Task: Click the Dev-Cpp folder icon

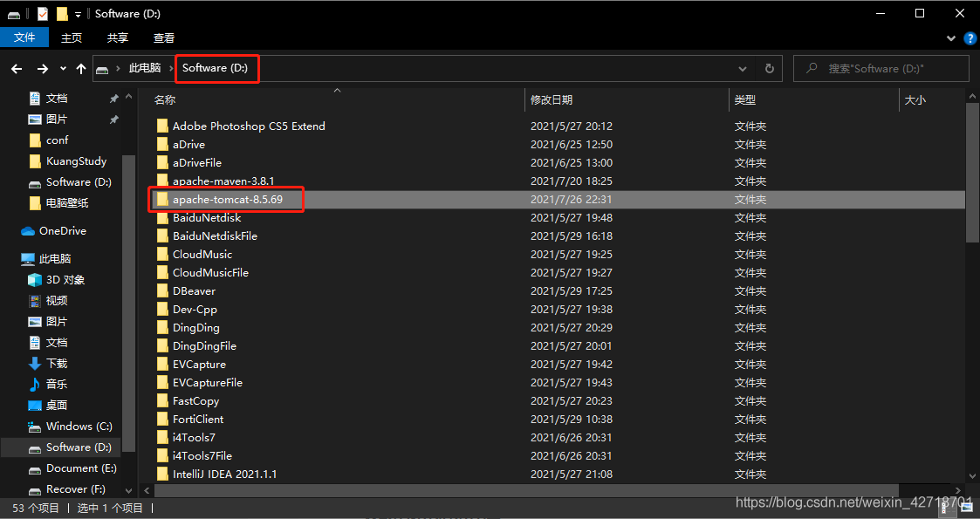Action: click(162, 309)
